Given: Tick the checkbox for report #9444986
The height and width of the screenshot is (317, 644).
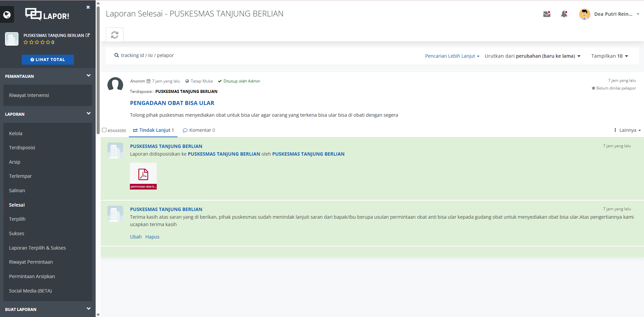Looking at the screenshot, I should tap(104, 130).
